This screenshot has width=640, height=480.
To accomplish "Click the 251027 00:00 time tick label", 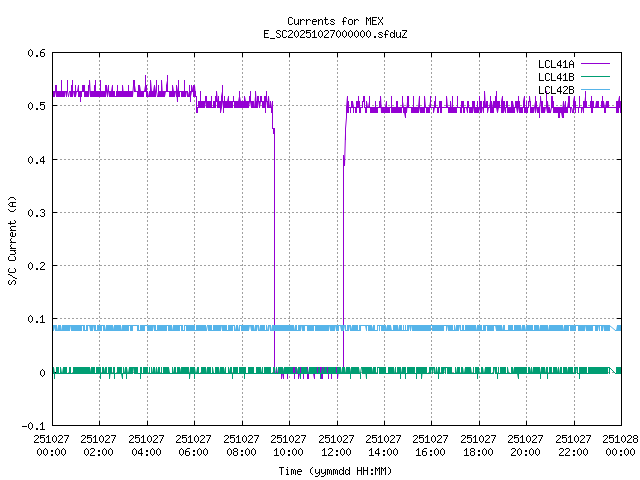I will point(52,444).
